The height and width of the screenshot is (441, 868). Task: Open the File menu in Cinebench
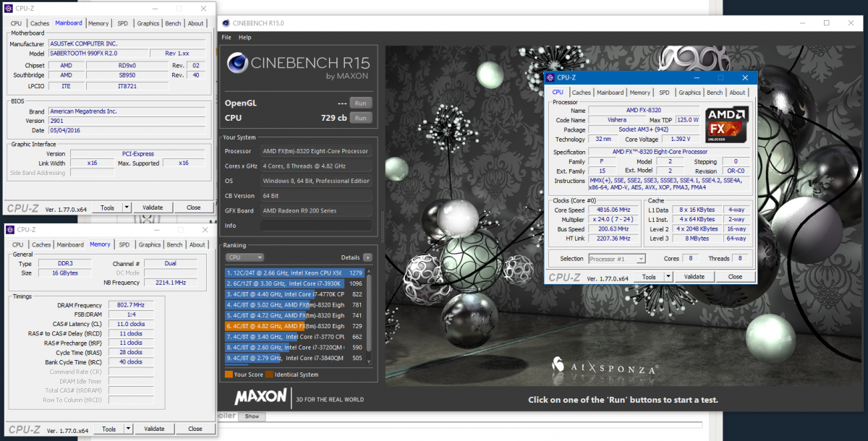pos(226,38)
